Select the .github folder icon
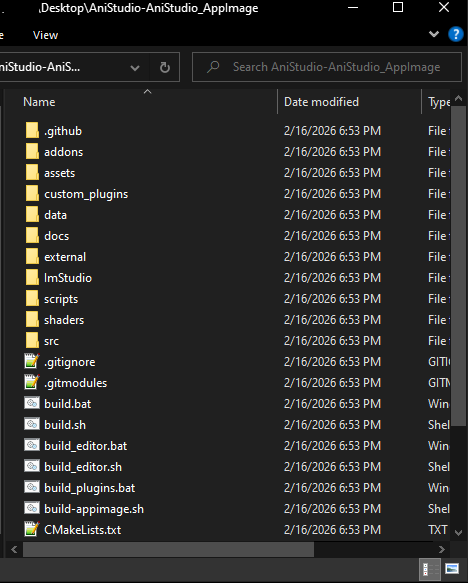 coord(32,131)
